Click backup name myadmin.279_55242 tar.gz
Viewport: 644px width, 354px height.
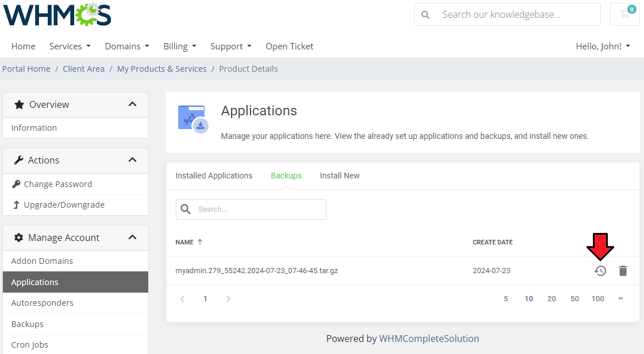257,271
